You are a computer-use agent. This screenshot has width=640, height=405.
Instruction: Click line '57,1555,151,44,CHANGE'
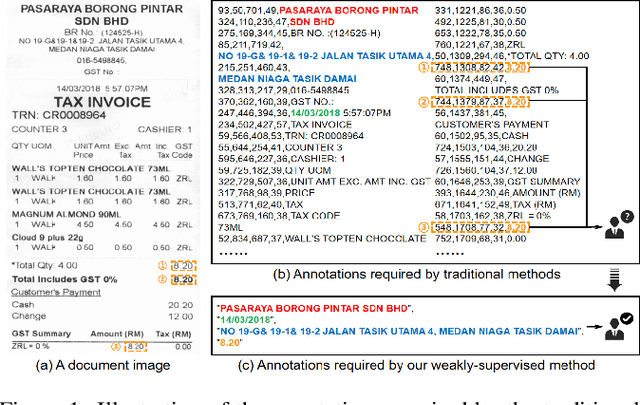492,159
